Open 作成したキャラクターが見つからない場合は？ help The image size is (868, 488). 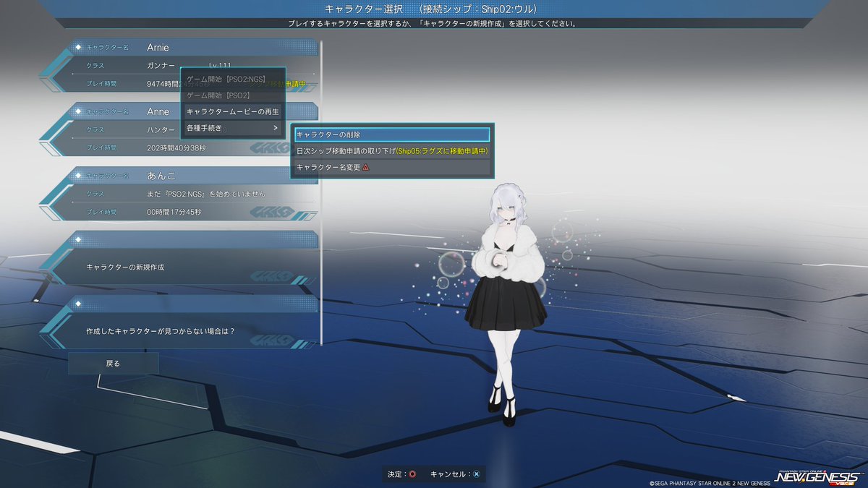tap(178, 322)
